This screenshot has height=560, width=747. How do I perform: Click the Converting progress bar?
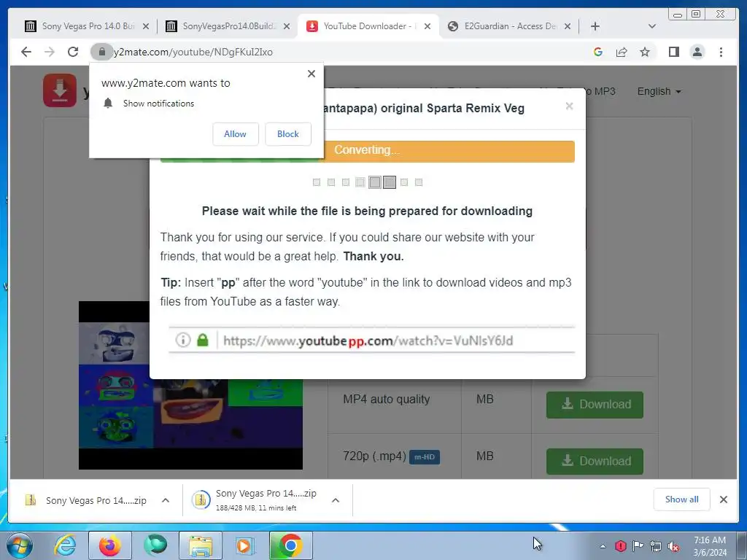tap(368, 151)
